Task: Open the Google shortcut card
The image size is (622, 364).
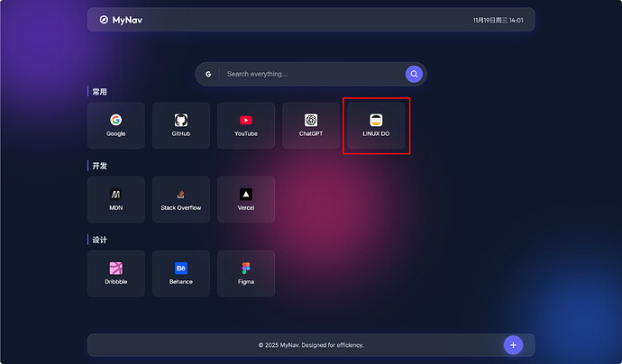Action: 115,125
